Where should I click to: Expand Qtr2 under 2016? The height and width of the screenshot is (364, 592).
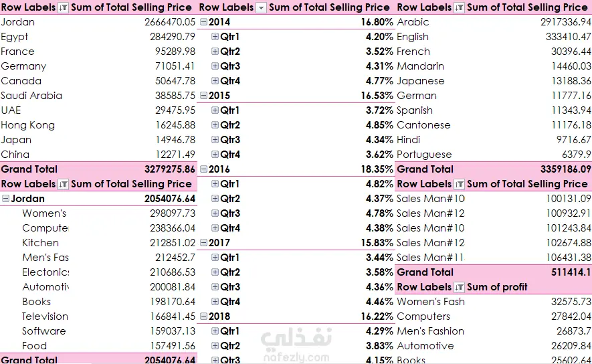[x=215, y=199]
